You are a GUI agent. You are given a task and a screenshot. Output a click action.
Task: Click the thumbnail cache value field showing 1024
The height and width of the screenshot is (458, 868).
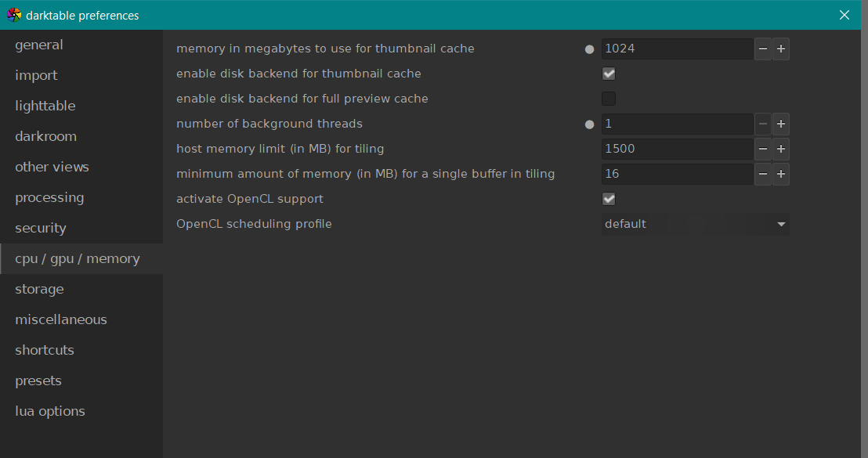click(677, 49)
